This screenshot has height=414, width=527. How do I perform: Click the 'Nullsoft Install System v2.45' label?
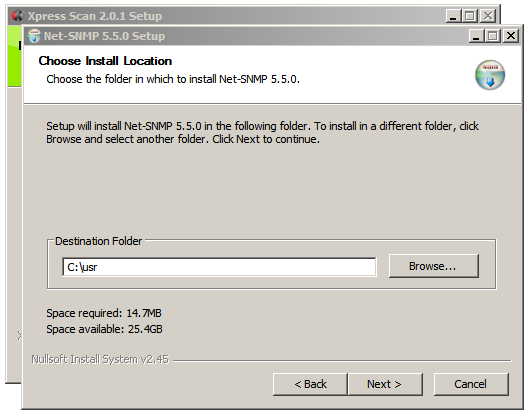click(x=100, y=359)
